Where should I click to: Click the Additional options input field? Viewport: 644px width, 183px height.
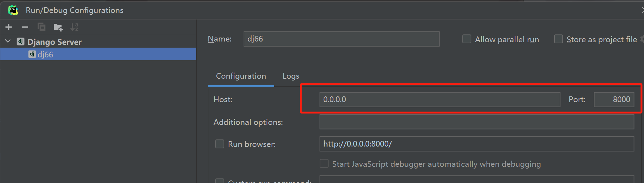[x=477, y=122]
